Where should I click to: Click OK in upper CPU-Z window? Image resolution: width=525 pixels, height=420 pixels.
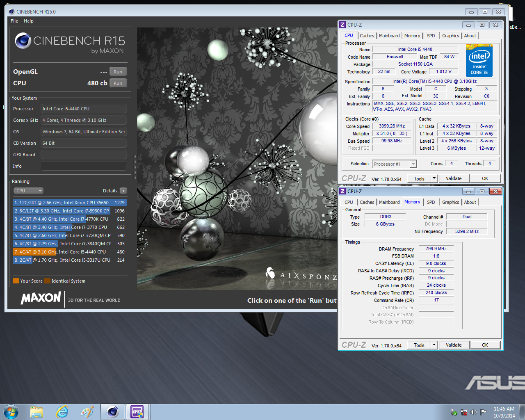point(485,178)
